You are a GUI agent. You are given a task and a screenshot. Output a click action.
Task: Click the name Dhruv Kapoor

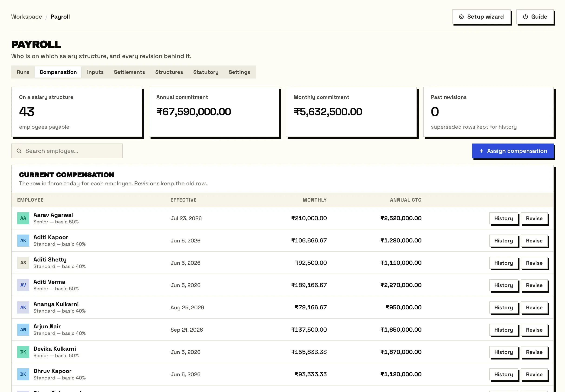point(52,371)
